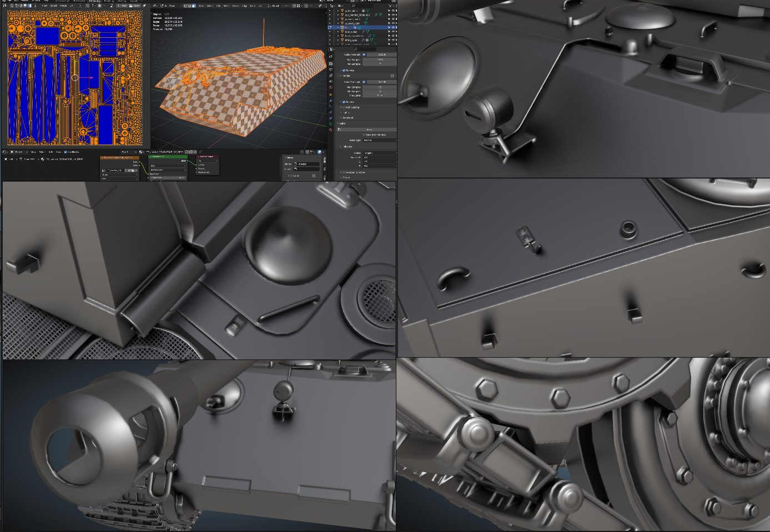Open the Material properties tab icon
This screenshot has height=532, width=770.
[x=331, y=130]
